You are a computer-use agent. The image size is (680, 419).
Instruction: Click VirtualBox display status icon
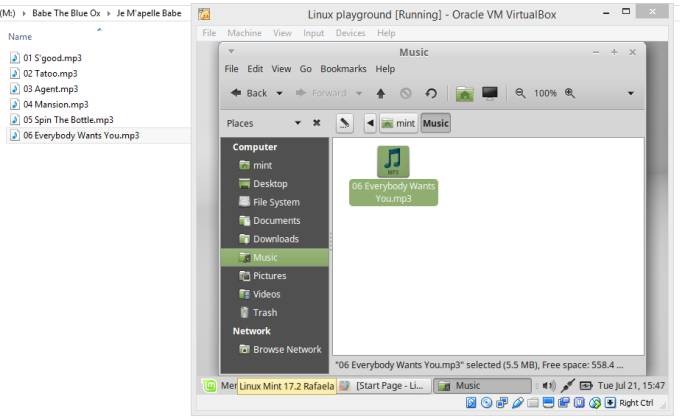548,403
